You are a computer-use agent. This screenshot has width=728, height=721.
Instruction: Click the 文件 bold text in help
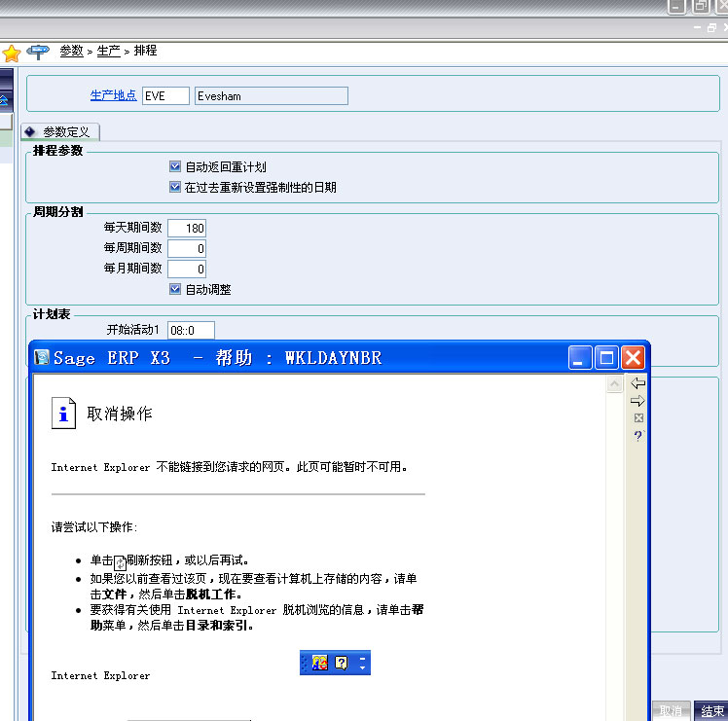click(x=114, y=595)
